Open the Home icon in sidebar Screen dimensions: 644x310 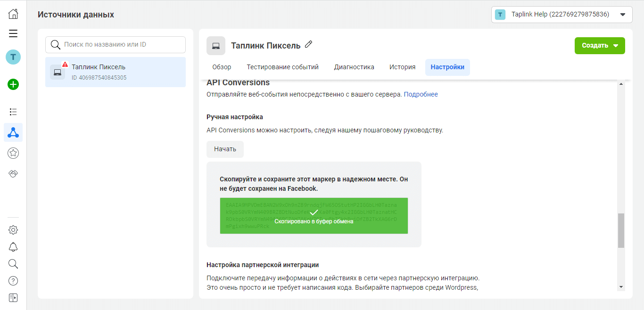click(x=13, y=14)
